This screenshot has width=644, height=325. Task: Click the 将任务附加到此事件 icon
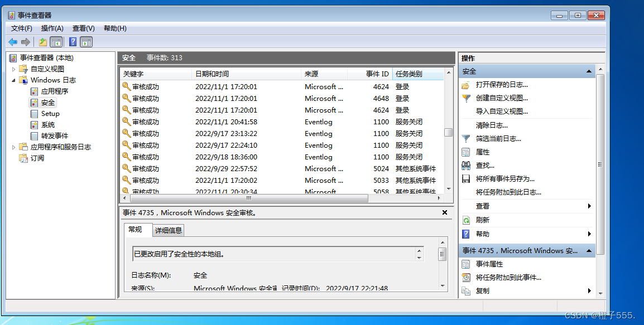click(x=466, y=278)
